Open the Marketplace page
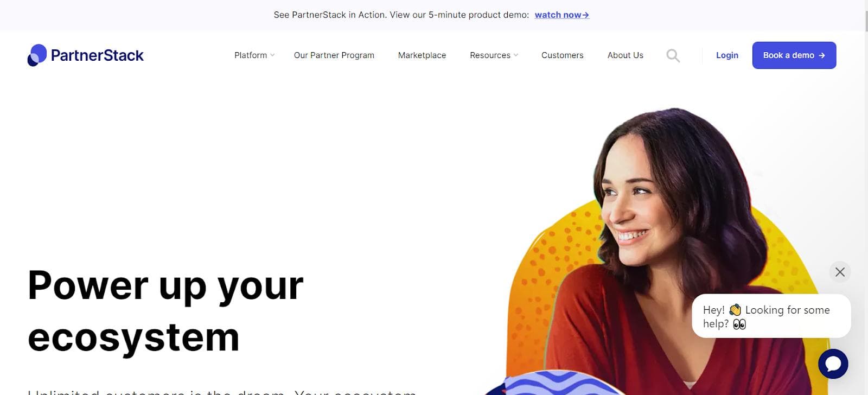Screen dimensions: 868x395 (x=422, y=55)
